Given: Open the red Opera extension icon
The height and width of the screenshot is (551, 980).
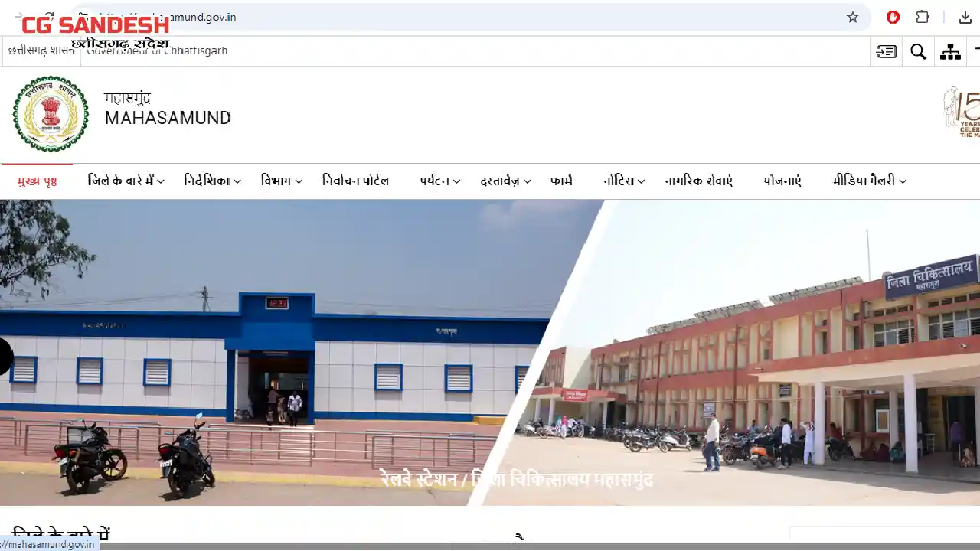Looking at the screenshot, I should click(x=893, y=17).
